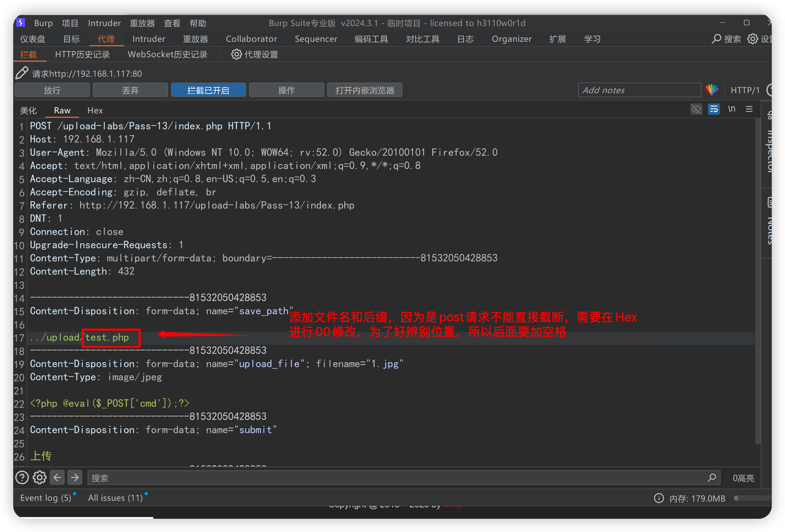Select the HTTP/1 protocol selector
Screen dimensions: 785x532
pyautogui.click(x=745, y=90)
